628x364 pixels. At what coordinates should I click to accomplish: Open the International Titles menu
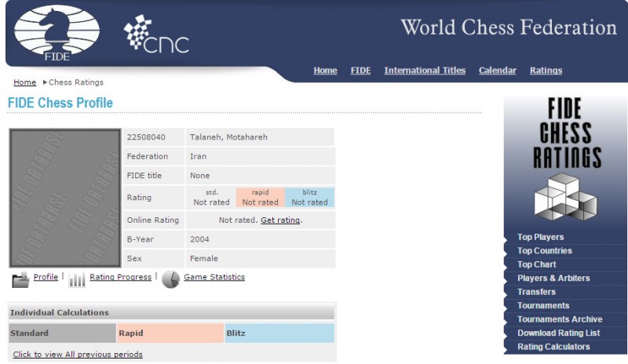point(425,71)
